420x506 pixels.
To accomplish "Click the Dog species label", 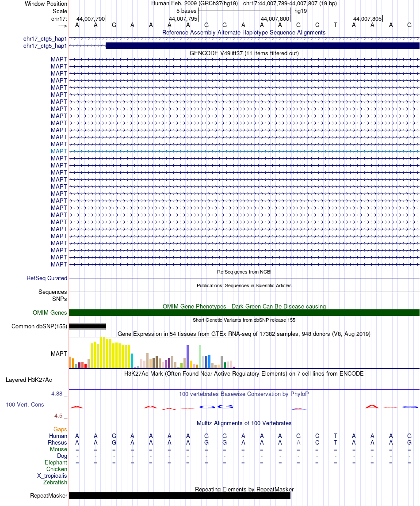I will [x=62, y=456].
